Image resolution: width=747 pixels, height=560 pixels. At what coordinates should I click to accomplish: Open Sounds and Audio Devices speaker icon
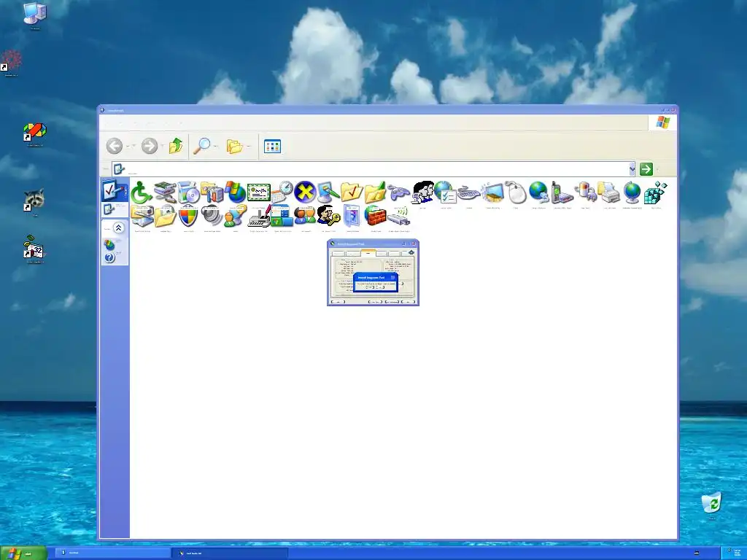(x=212, y=216)
